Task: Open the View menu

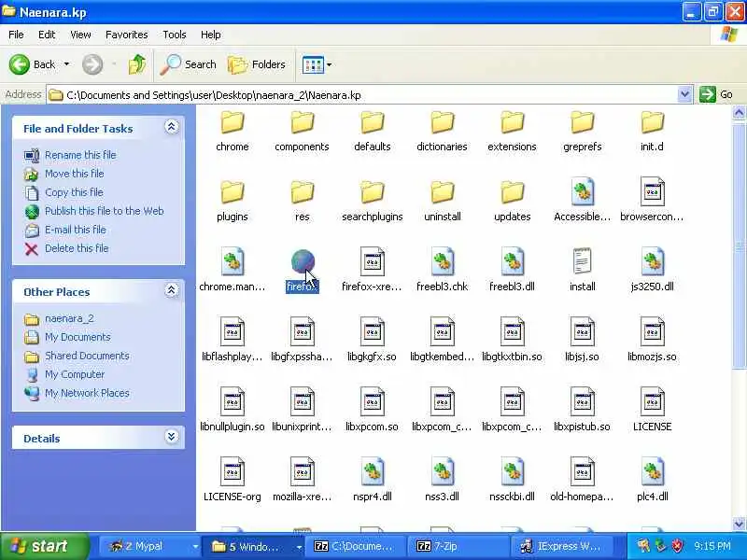Action: tap(80, 35)
